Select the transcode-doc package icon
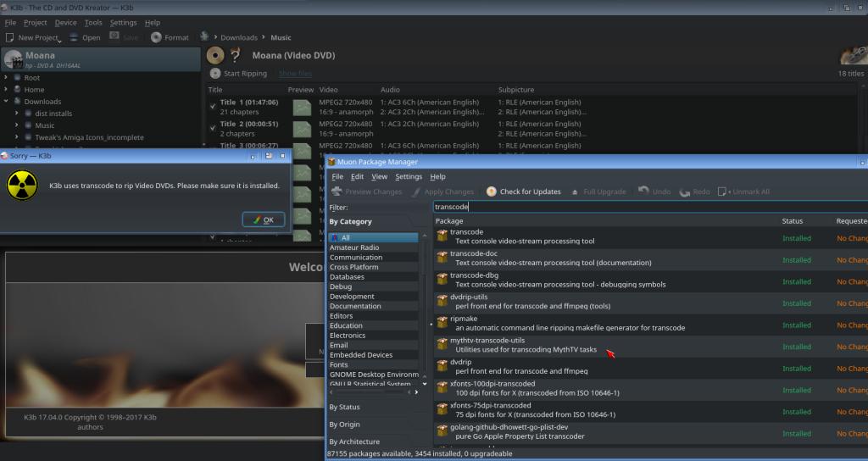 pos(442,258)
